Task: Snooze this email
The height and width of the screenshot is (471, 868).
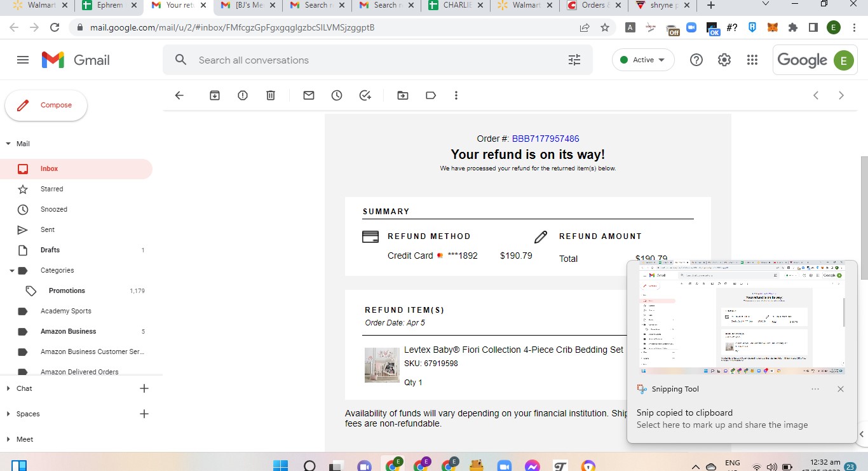Action: click(x=337, y=95)
